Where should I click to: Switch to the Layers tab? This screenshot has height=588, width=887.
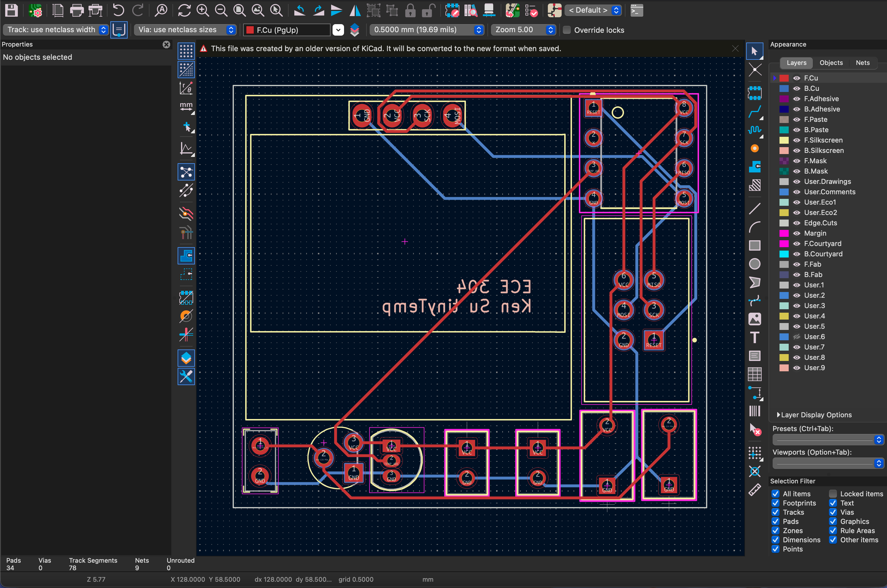coord(796,63)
